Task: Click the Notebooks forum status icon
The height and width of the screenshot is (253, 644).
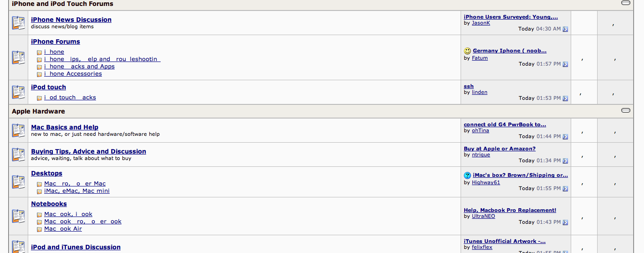Action: [19, 216]
